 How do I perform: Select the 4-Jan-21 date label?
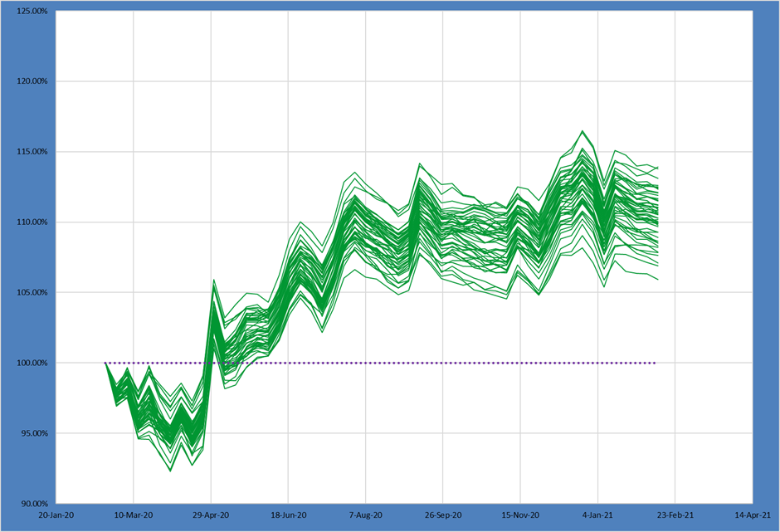click(x=598, y=515)
